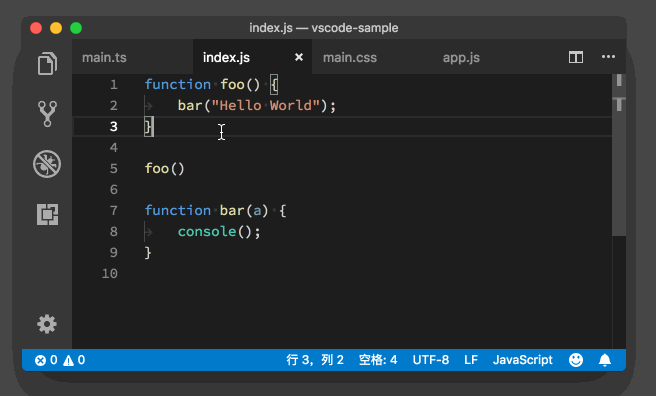Open the notifications bell
Screen dimensions: 656x396
click(605, 360)
